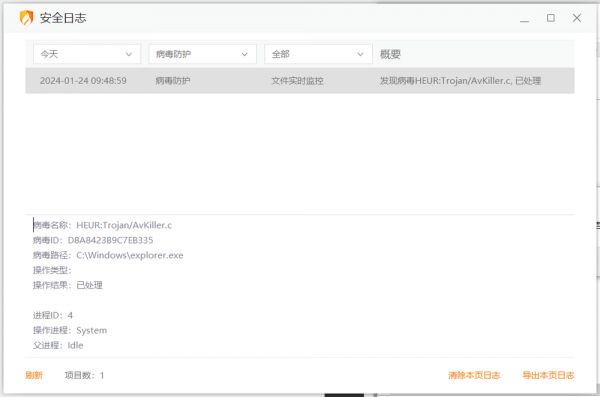This screenshot has height=397, width=600.
Task: Open the 今天 date filter dropdown
Action: 86,54
